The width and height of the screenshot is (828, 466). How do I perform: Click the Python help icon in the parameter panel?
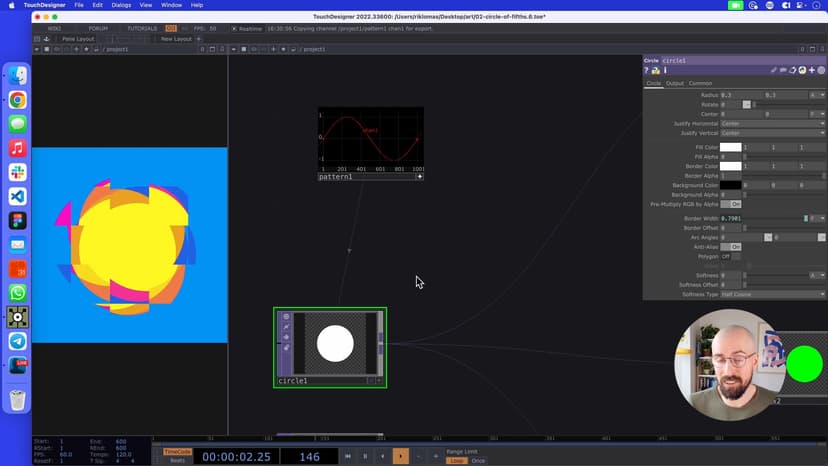pos(656,71)
